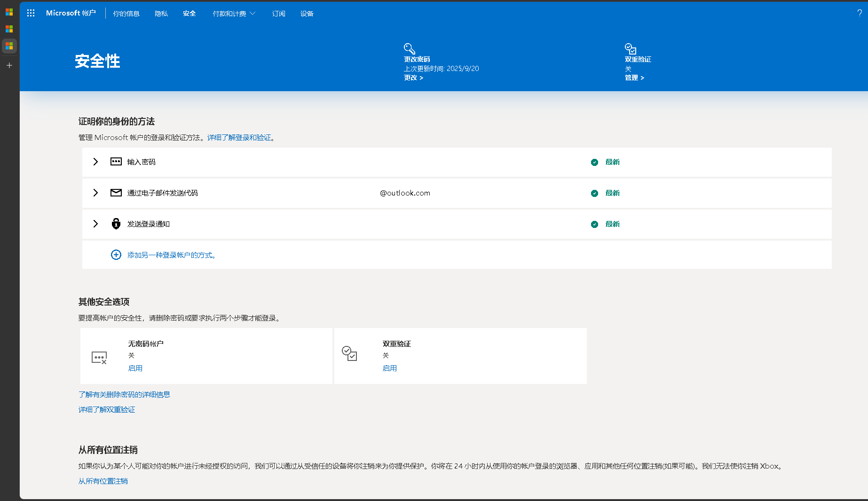
Task: Open the 订阅 tab
Action: pos(279,14)
